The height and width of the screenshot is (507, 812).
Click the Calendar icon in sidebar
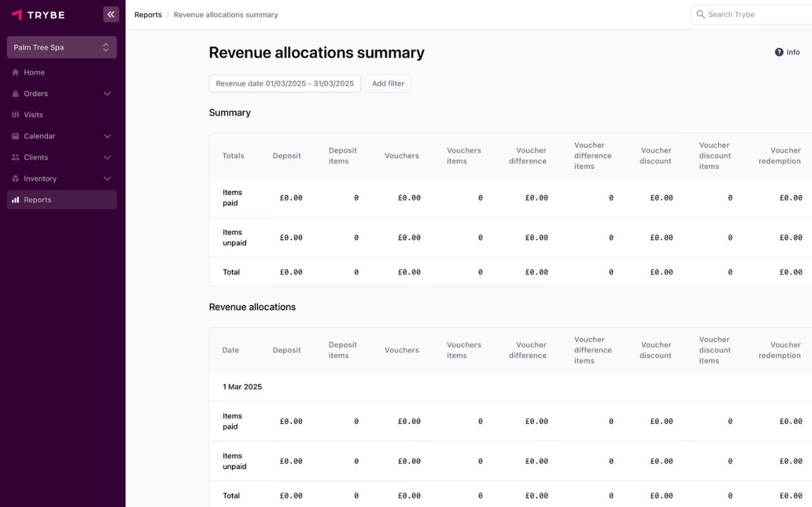pos(16,136)
